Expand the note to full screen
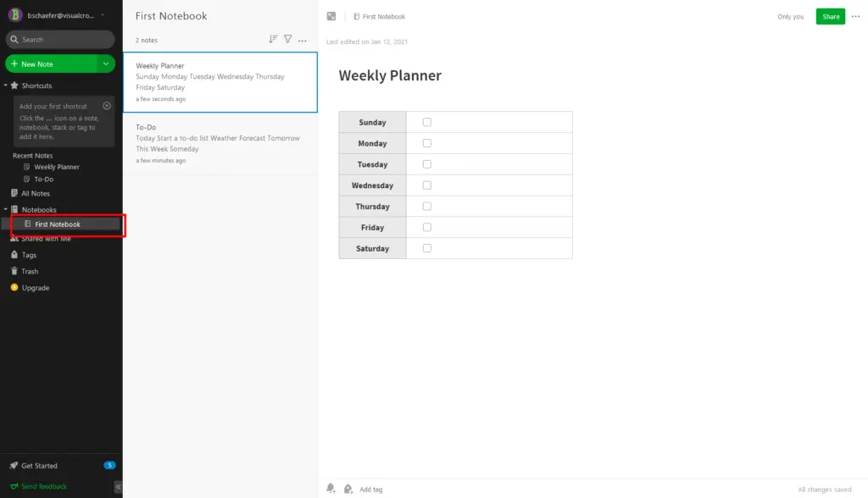This screenshot has width=868, height=498. pos(331,17)
